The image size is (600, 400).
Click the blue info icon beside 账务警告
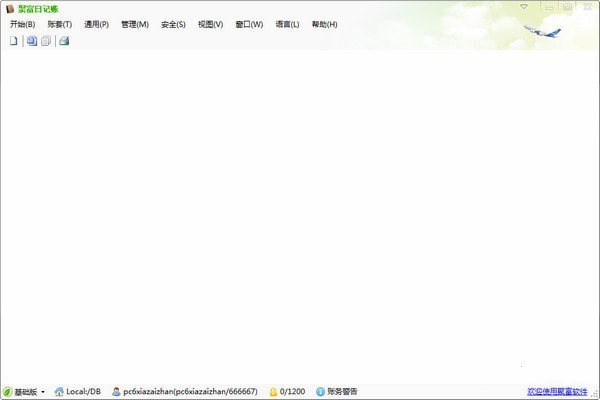(320, 392)
